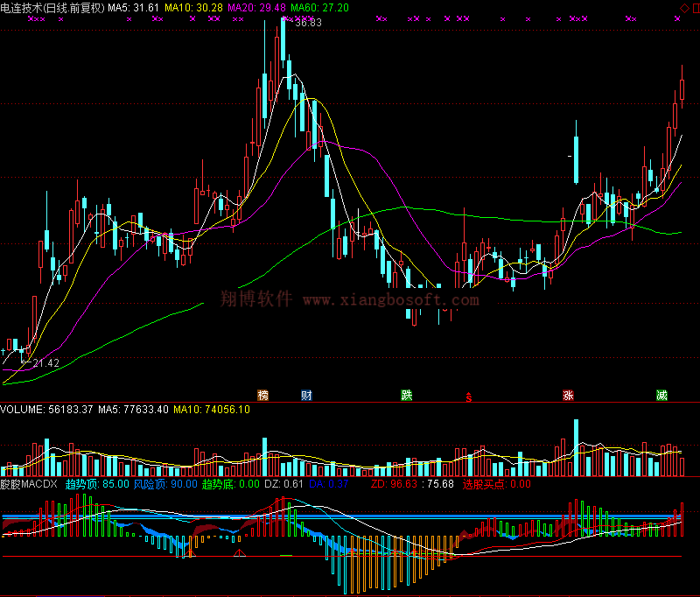Click the 趋势顶: 85.00 value label

point(97,484)
